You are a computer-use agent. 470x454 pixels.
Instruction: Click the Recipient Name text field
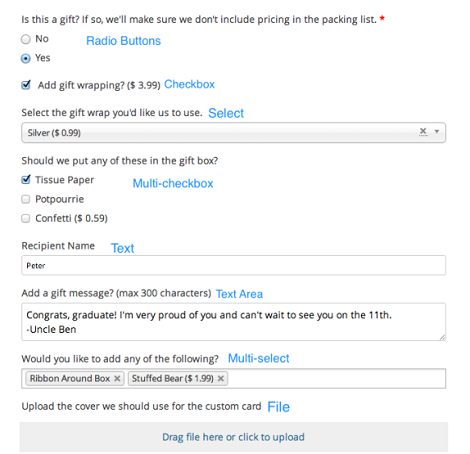coord(233,265)
